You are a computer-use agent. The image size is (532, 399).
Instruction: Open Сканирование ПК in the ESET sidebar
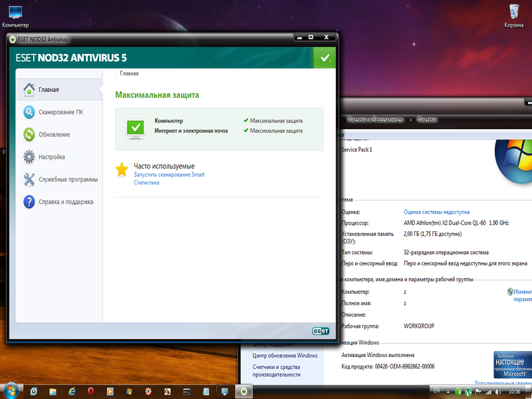click(x=59, y=112)
